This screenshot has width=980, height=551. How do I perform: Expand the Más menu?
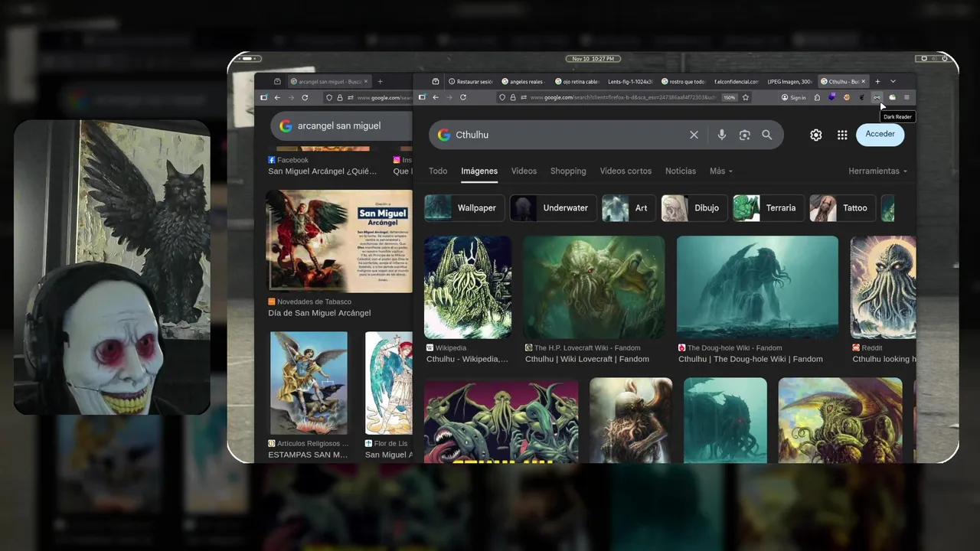pos(720,171)
